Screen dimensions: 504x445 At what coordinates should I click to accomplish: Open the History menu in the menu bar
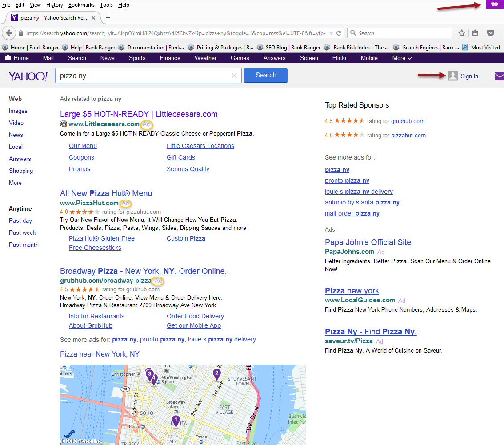(x=55, y=5)
